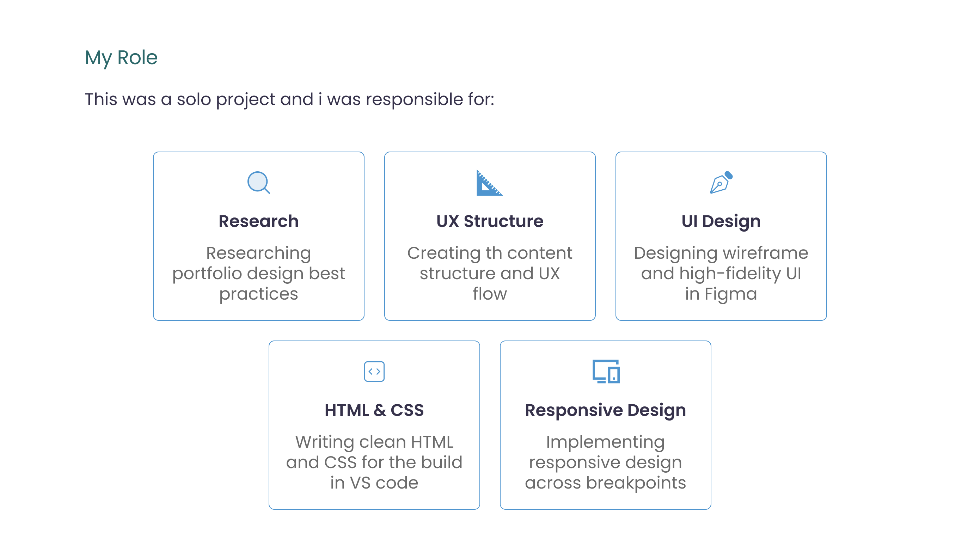Click the code brackets HTML & CSS icon
This screenshot has height=552, width=980.
(374, 371)
